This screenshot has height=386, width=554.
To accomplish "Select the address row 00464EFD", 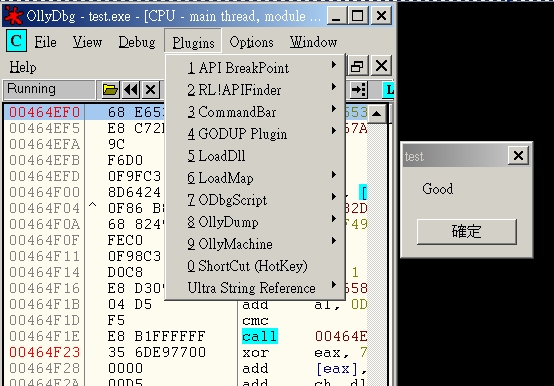I will pos(45,176).
